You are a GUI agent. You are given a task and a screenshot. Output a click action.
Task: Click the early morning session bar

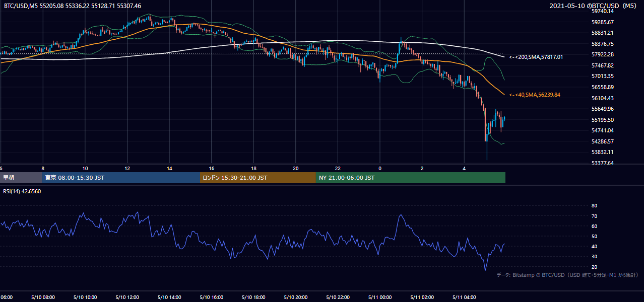21,178
